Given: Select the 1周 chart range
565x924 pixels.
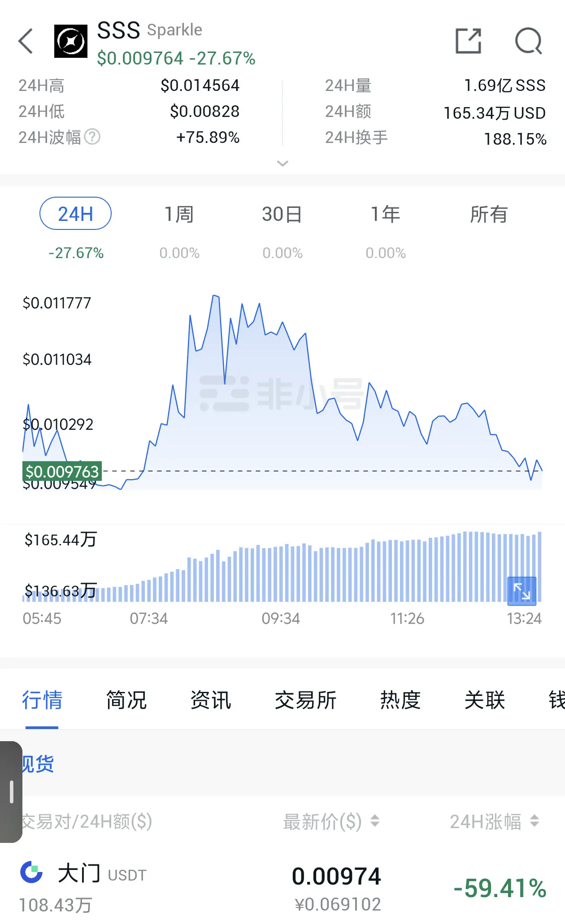Looking at the screenshot, I should [179, 214].
